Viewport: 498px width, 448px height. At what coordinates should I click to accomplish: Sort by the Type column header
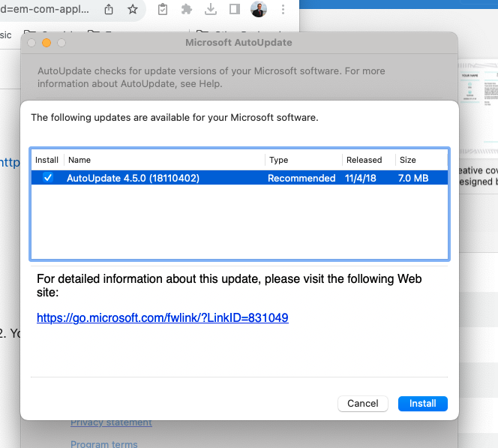tap(278, 160)
